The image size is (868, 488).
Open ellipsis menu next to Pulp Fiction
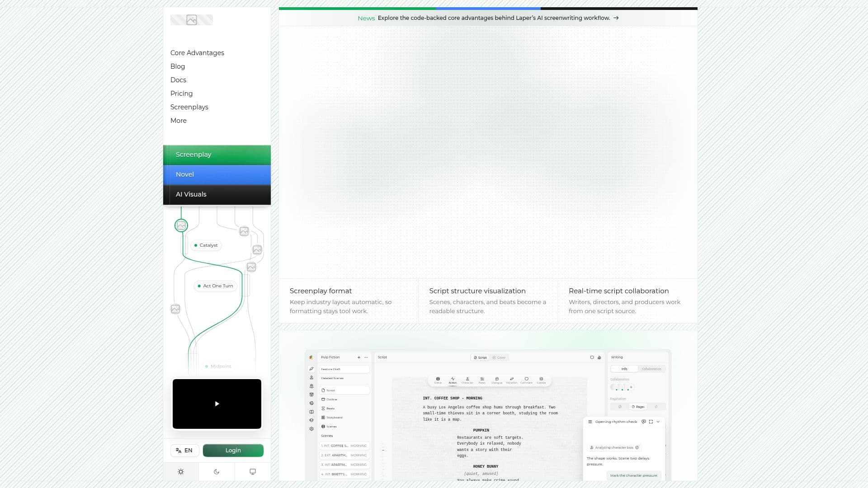(366, 357)
